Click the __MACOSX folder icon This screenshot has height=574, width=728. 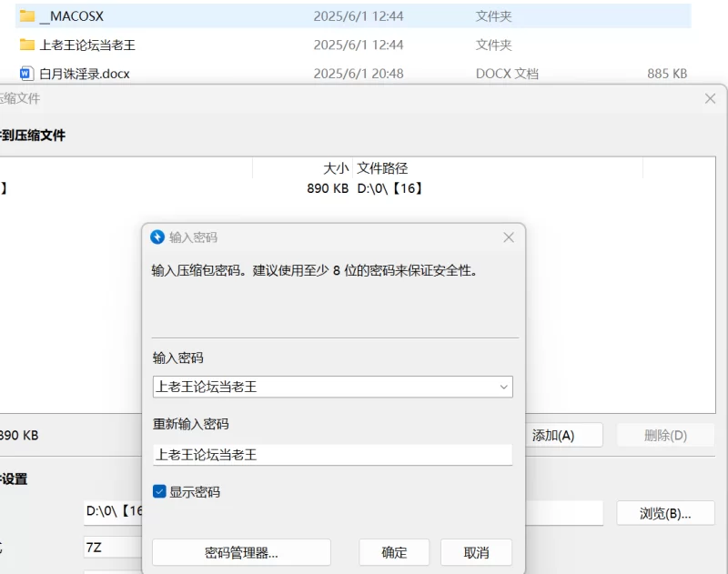26,15
